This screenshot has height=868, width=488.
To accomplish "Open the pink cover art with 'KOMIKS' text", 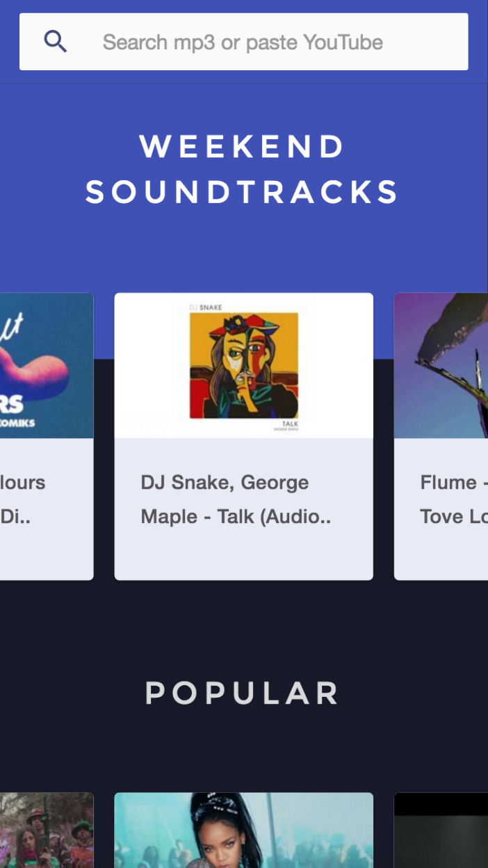I will (47, 366).
